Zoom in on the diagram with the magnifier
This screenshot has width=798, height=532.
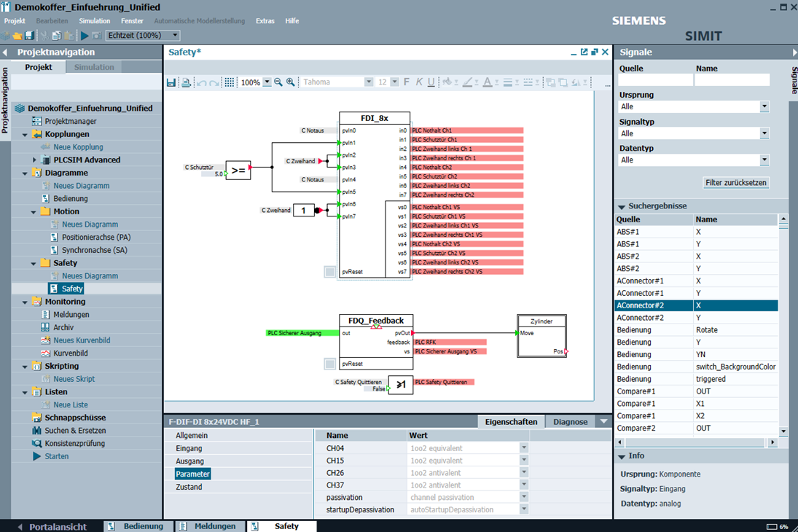point(291,82)
